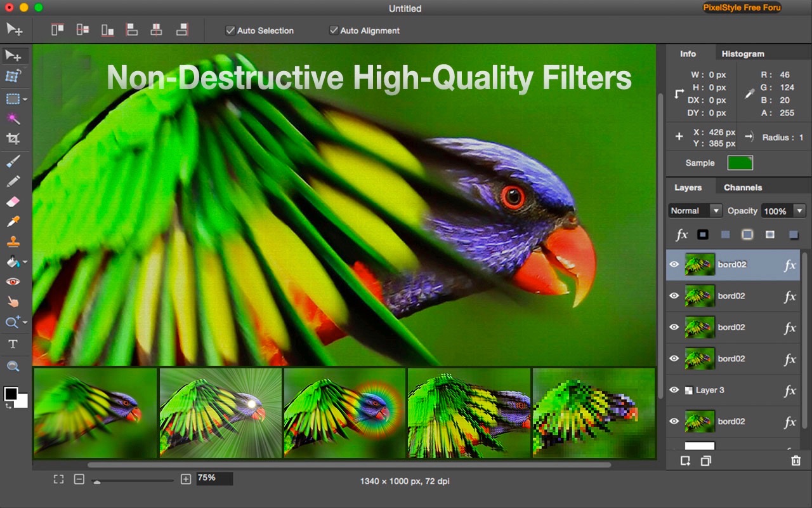Click the 75% zoom input field
Image resolution: width=812 pixels, height=508 pixels.
point(214,478)
